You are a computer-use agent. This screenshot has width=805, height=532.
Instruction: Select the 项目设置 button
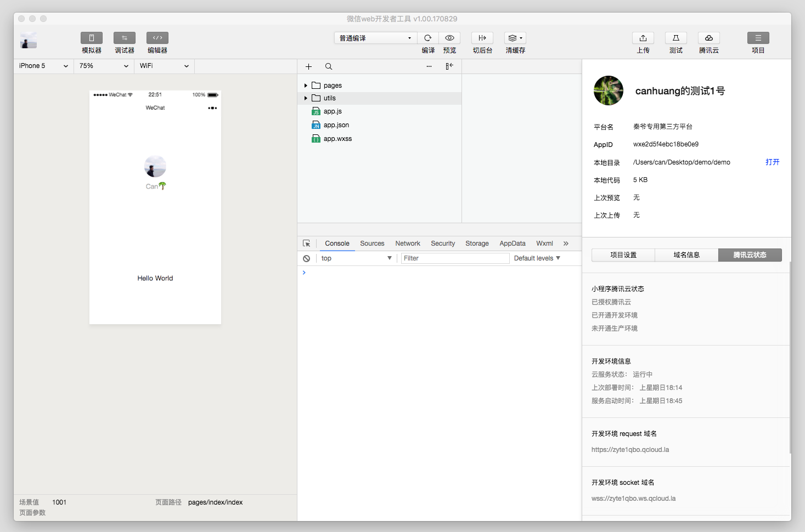point(623,255)
